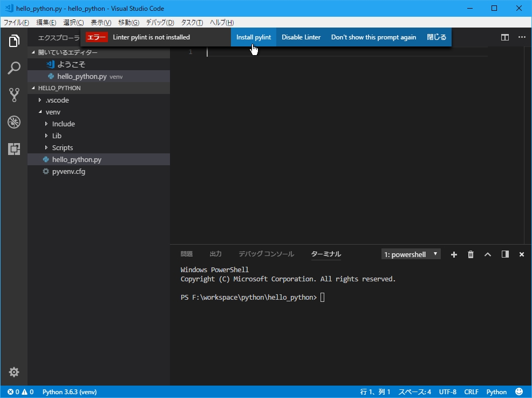Open the Debug view icon
This screenshot has width=532, height=398.
coord(14,122)
